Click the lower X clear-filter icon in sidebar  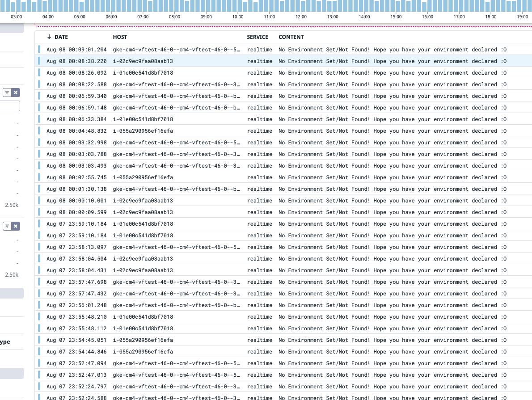coord(16,226)
